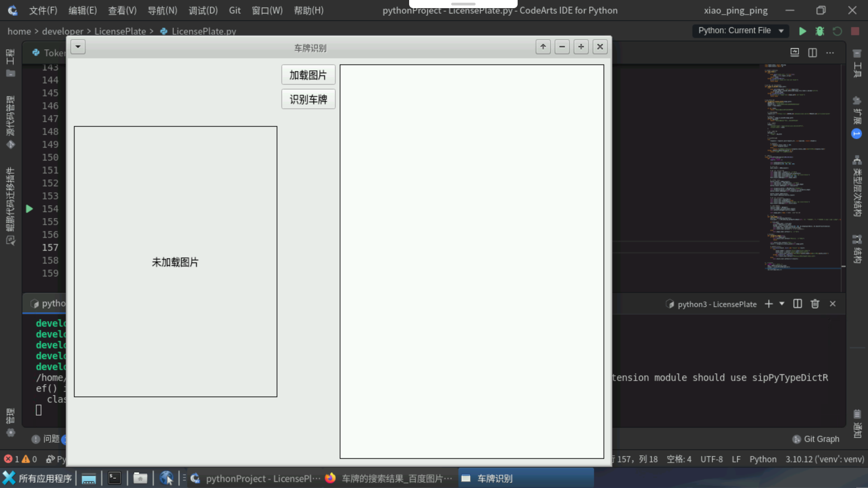
Task: Toggle split terminal view
Action: (797, 304)
